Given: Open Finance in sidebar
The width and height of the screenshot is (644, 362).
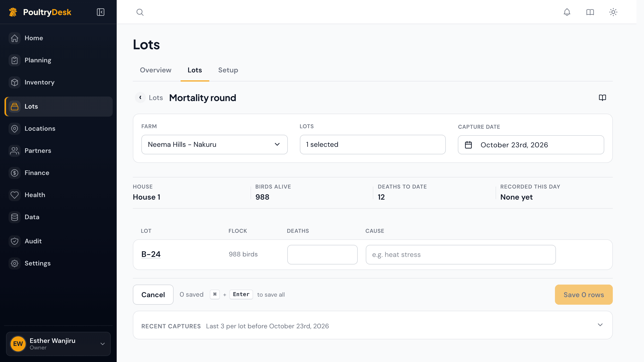Looking at the screenshot, I should coord(58,173).
